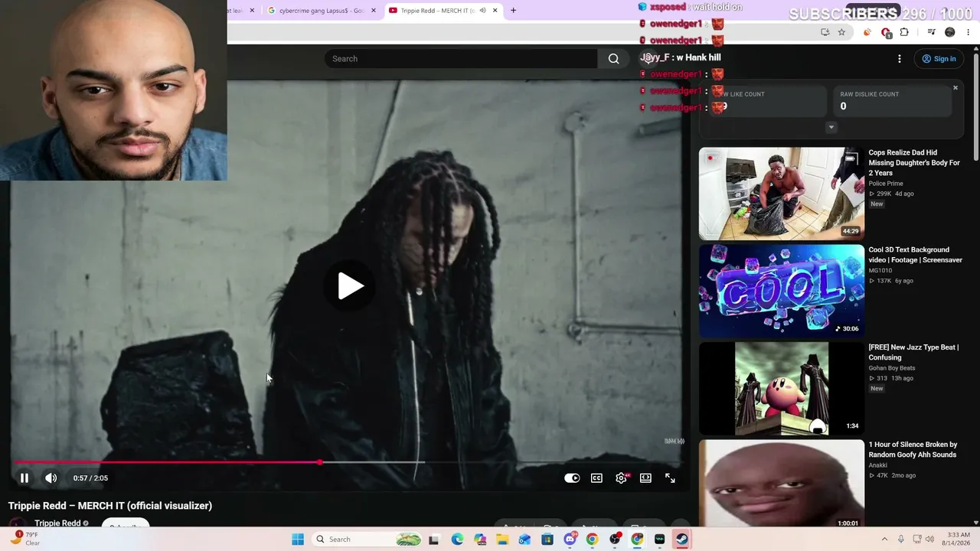Open the Chrome profile avatar

950,32
